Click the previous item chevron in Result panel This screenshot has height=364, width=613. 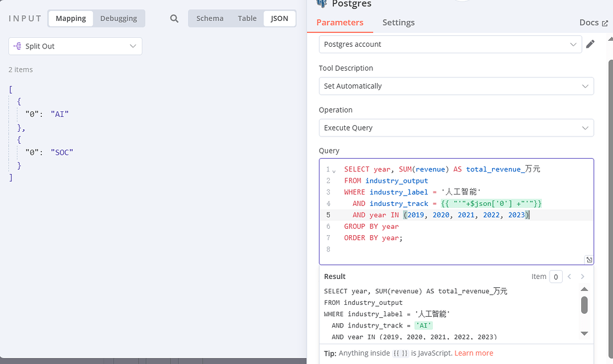point(569,277)
